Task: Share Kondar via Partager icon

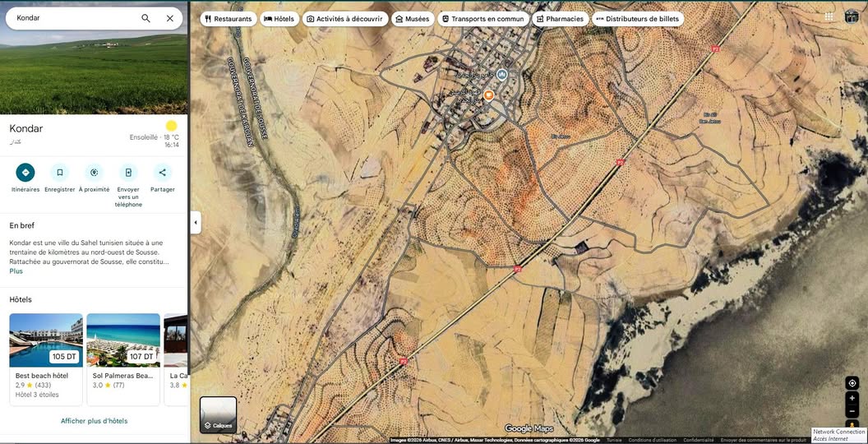Action: [x=163, y=173]
